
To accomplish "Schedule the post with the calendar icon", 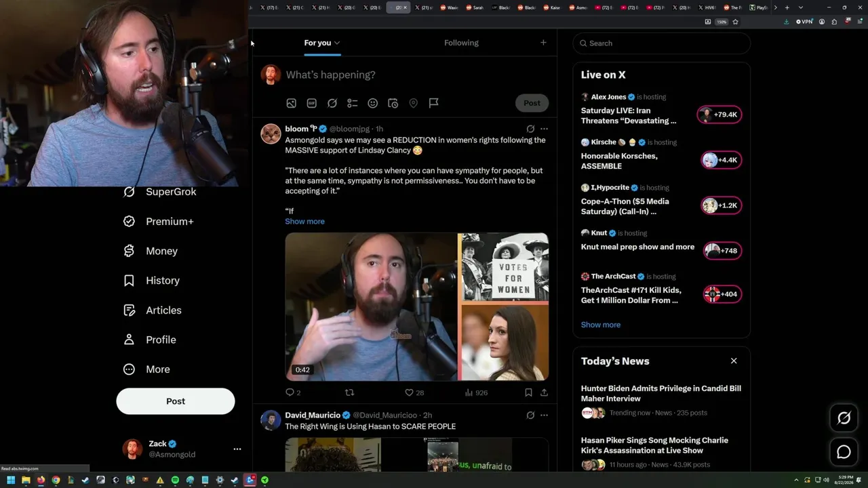I will pyautogui.click(x=393, y=103).
